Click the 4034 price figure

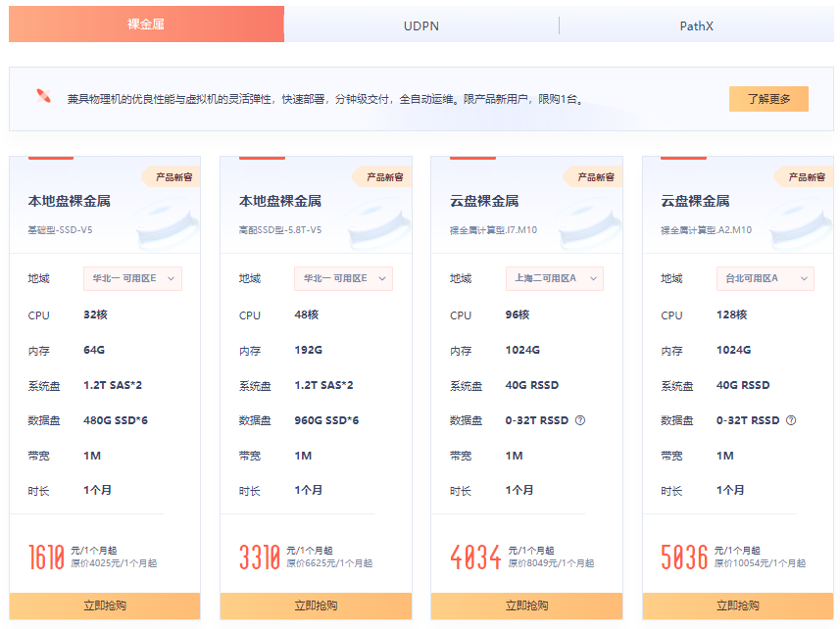point(475,557)
